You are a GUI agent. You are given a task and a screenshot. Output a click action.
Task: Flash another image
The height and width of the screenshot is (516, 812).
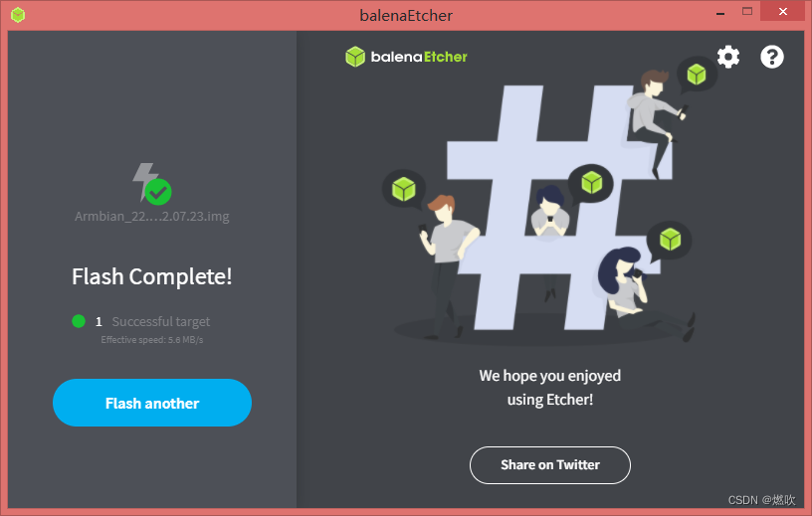(152, 403)
